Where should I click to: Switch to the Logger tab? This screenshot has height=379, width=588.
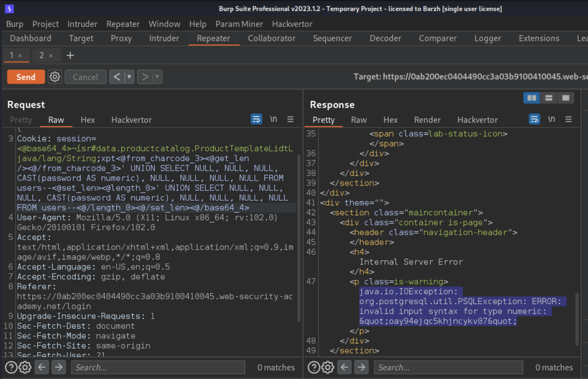[487, 38]
